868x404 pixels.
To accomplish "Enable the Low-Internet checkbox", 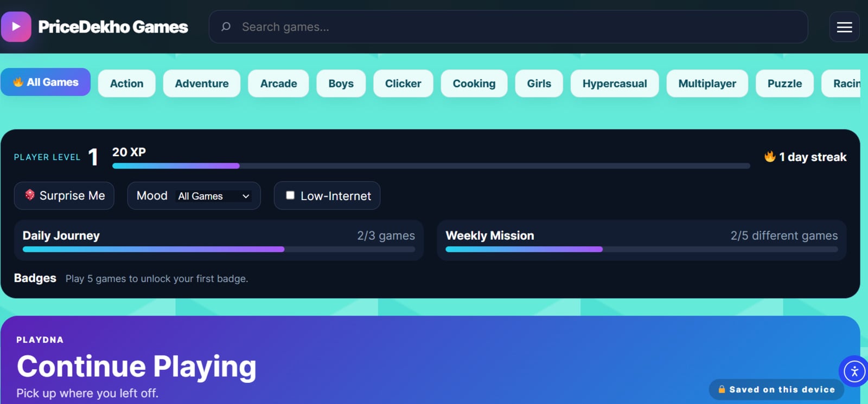I will click(290, 195).
